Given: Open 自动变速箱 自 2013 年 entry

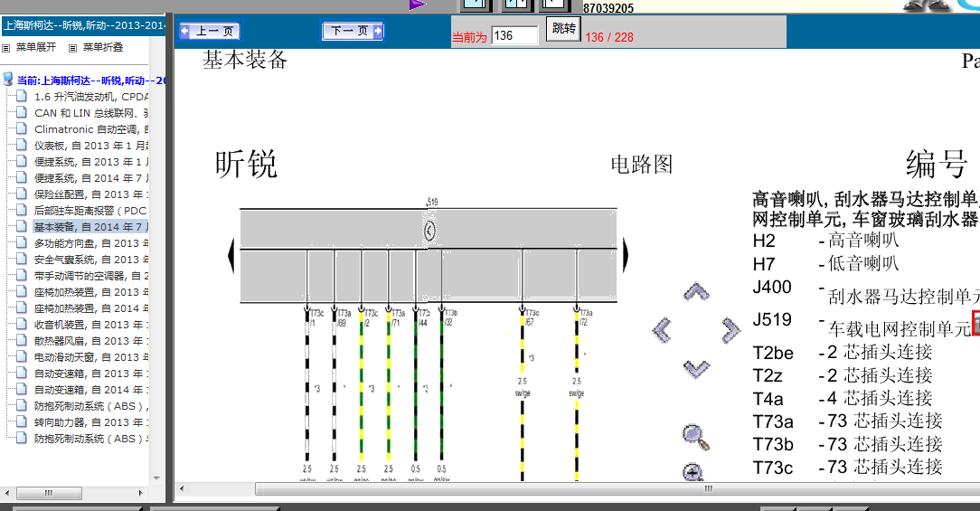Looking at the screenshot, I should (x=91, y=373).
